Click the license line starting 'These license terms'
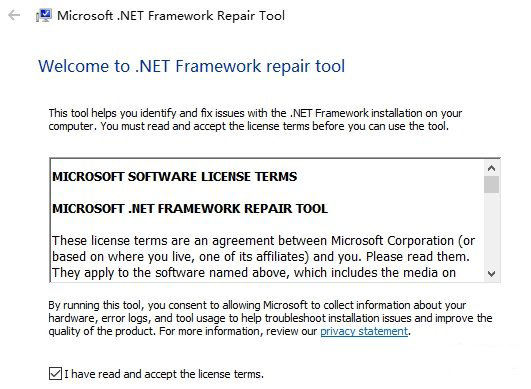531x389 pixels. [263, 241]
